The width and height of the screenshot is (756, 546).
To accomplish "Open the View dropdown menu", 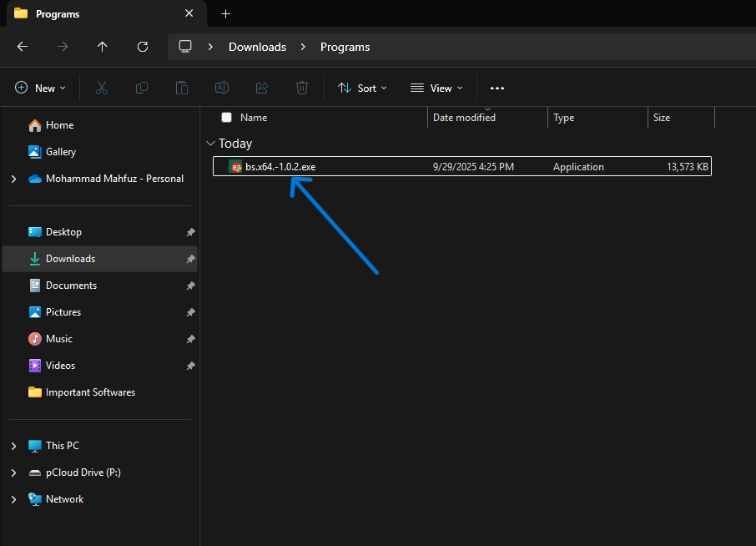I will (436, 88).
